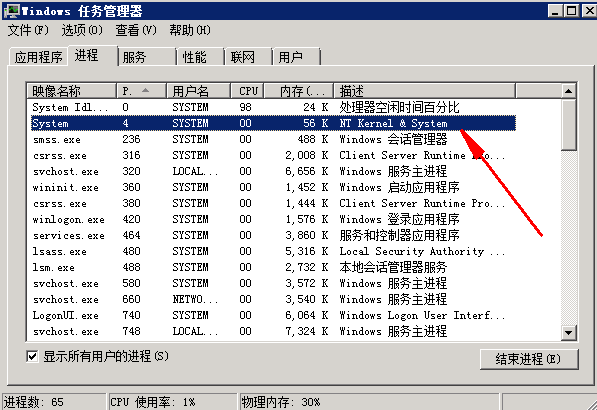Open the 帮助(H) menu
Viewport: 597px width, 410px height.
pos(190,30)
